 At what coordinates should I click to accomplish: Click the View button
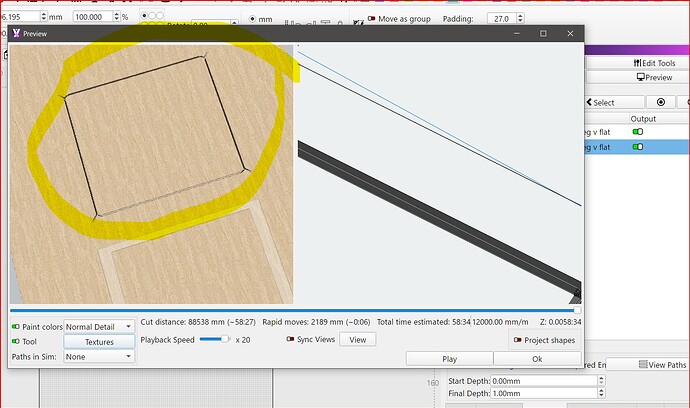[358, 340]
